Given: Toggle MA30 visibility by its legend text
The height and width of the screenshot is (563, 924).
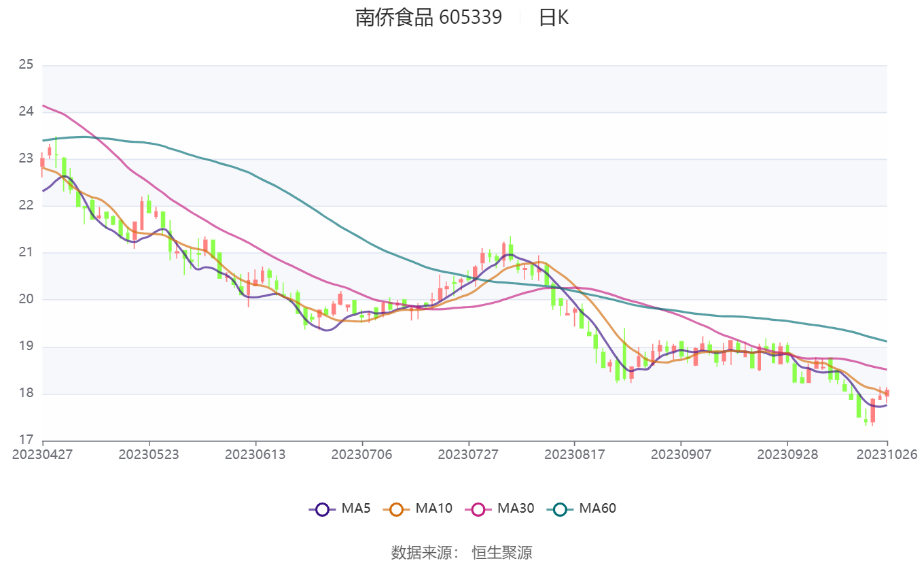Looking at the screenshot, I should pyautogui.click(x=516, y=508).
